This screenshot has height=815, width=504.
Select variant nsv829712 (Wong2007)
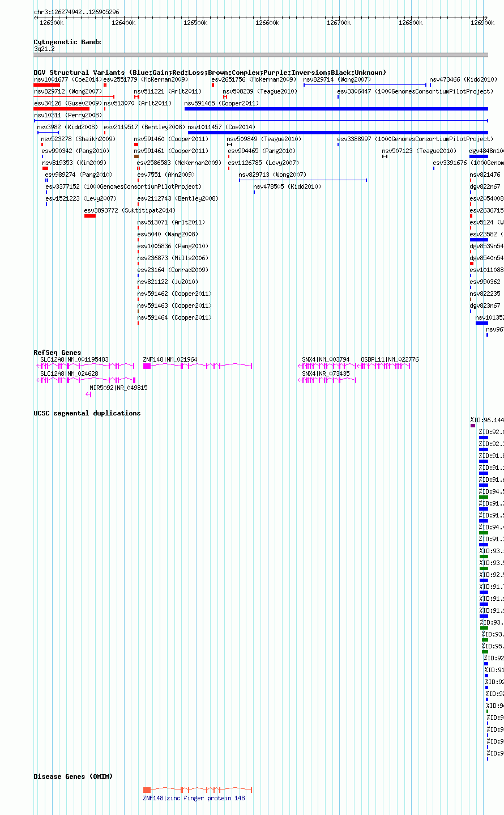click(67, 91)
